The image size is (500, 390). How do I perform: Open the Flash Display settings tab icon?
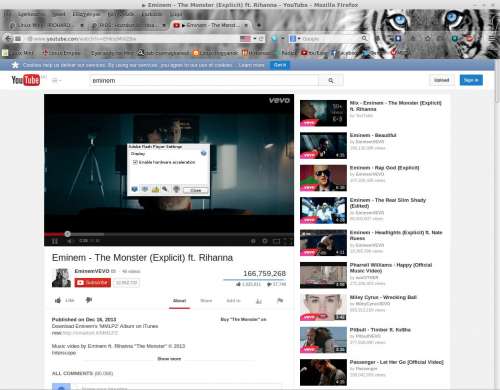tap(134, 189)
